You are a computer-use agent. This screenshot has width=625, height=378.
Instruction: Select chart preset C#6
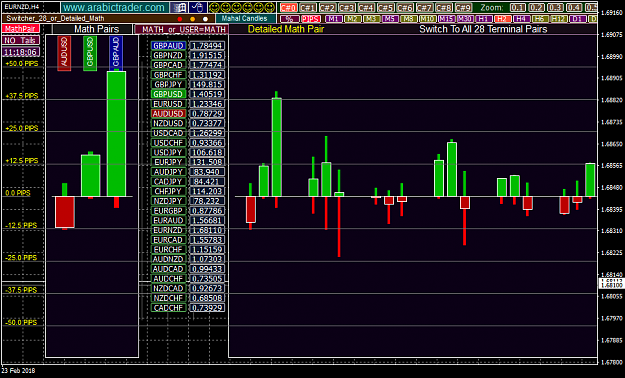click(405, 8)
